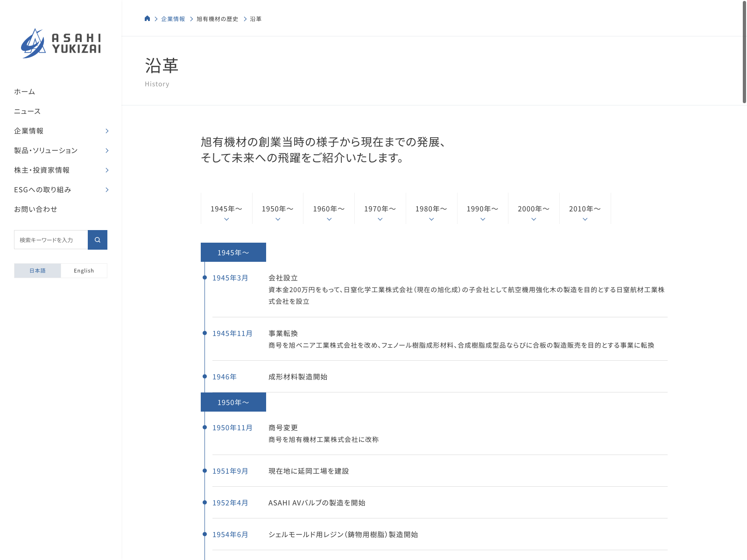Expand ESGへの取り組み menu chevron
The height and width of the screenshot is (560, 747).
point(107,190)
